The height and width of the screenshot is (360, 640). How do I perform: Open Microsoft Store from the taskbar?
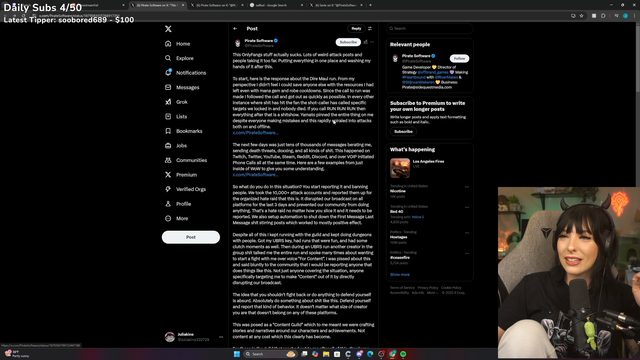click(x=337, y=354)
